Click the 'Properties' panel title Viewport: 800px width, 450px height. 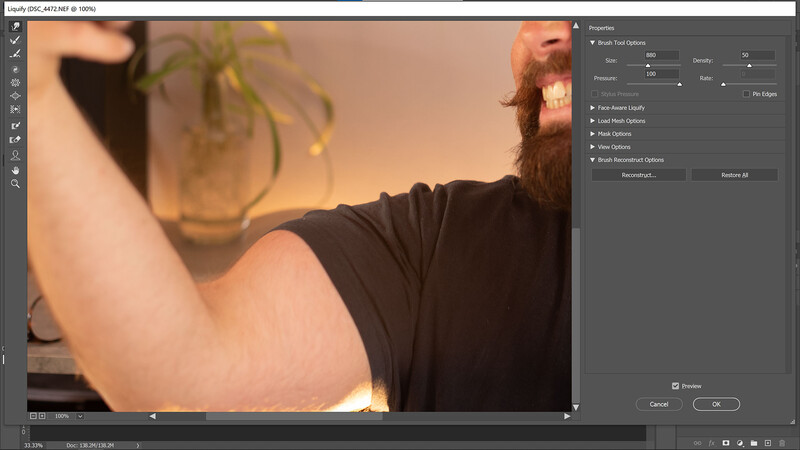coord(602,28)
